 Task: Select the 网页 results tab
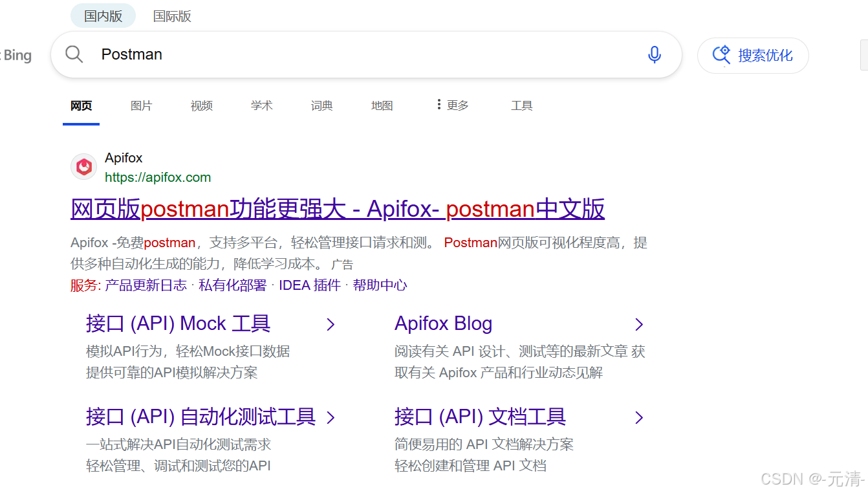(x=81, y=105)
